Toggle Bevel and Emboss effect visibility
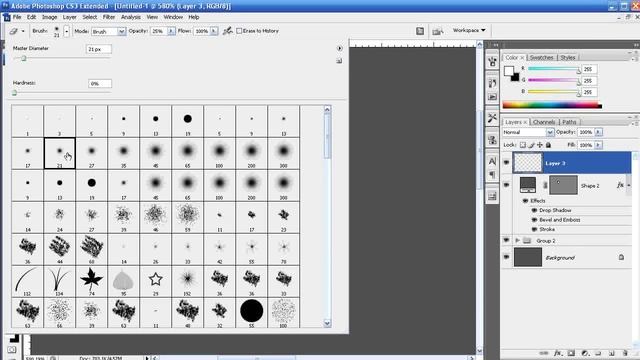This screenshot has height=360, width=640. coord(534,220)
